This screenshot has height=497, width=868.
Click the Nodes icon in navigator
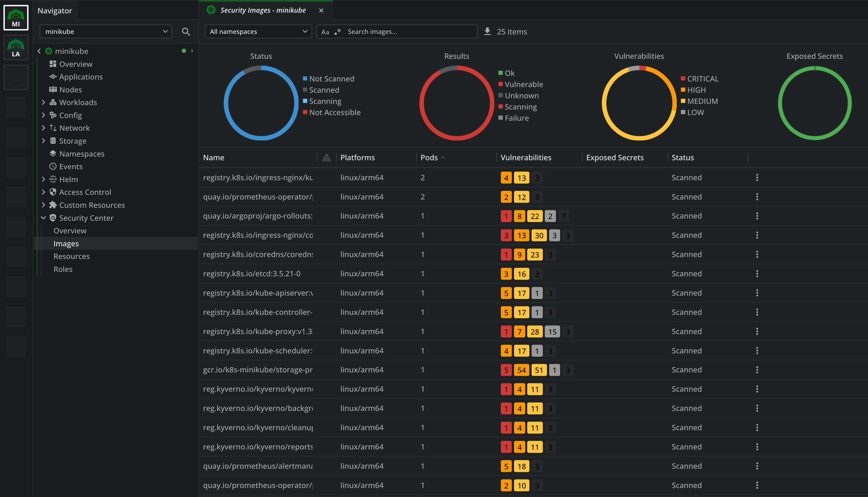click(53, 89)
